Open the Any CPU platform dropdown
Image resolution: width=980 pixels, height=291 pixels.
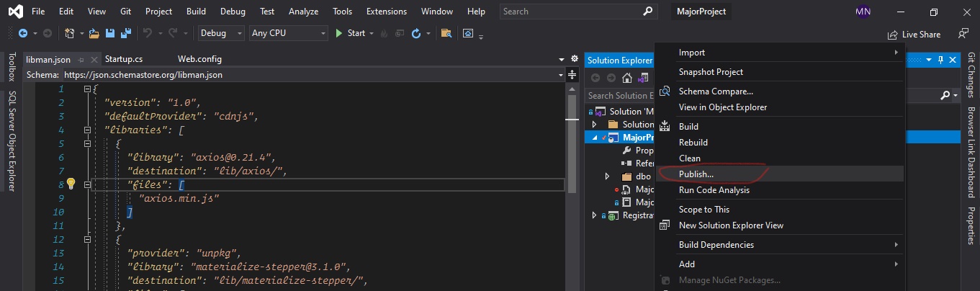click(288, 33)
